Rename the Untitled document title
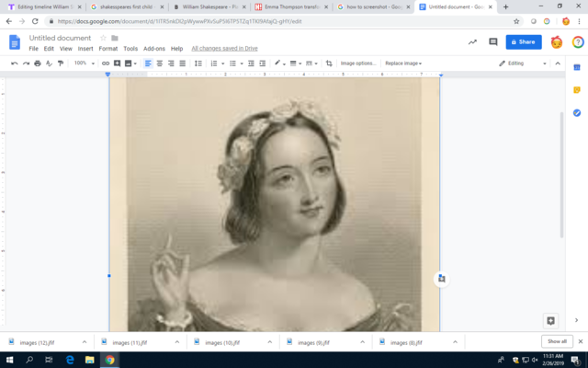This screenshot has width=588, height=368. click(x=60, y=38)
